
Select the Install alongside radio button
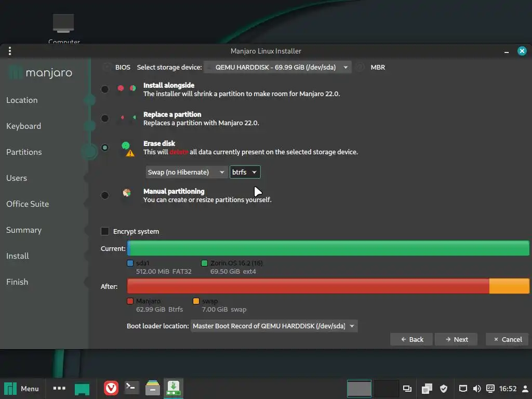coord(105,89)
